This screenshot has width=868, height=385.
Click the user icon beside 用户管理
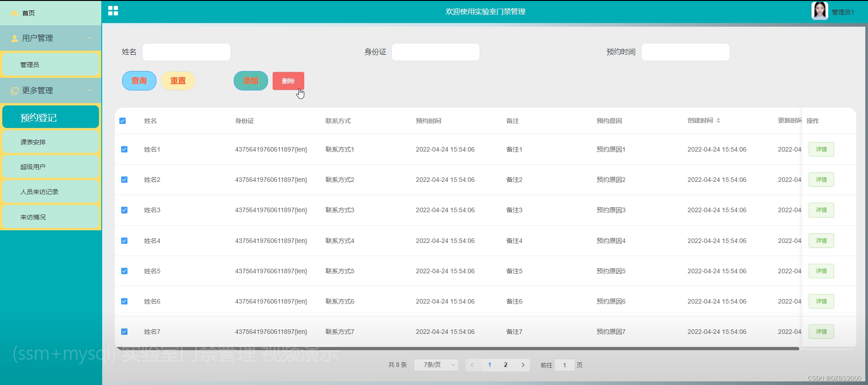coord(14,38)
